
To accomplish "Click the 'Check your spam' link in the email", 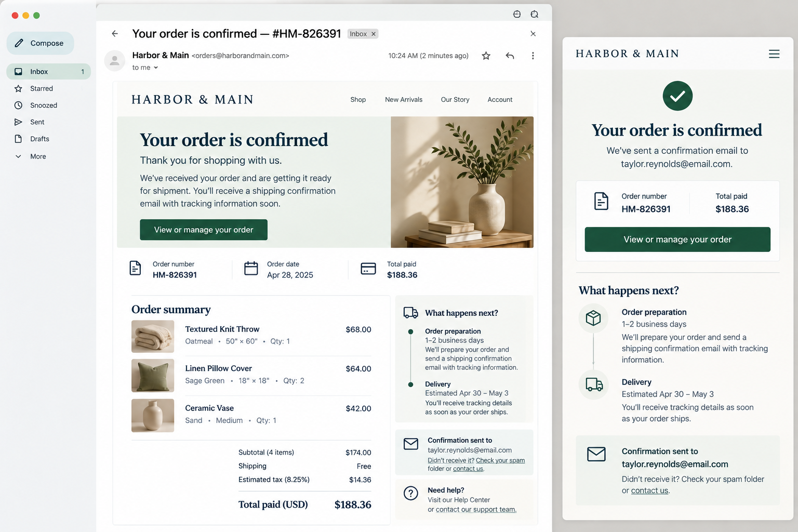I will 500,460.
